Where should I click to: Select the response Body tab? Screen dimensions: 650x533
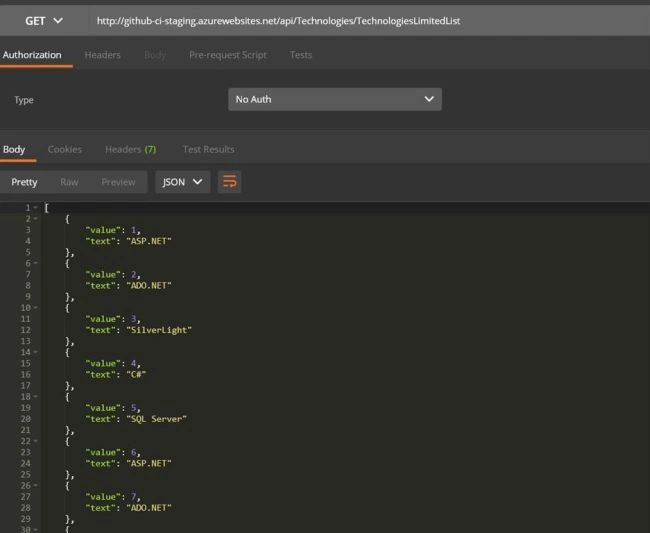tap(14, 149)
